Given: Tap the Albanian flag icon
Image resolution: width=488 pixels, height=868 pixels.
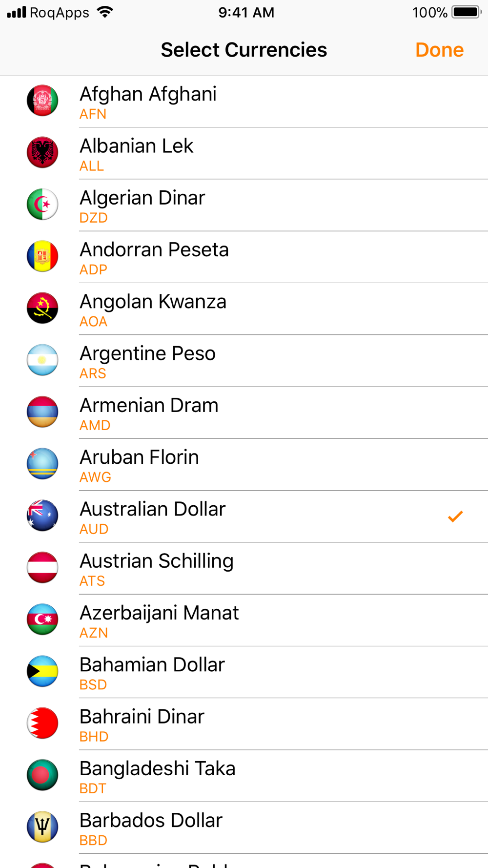Looking at the screenshot, I should click(42, 152).
